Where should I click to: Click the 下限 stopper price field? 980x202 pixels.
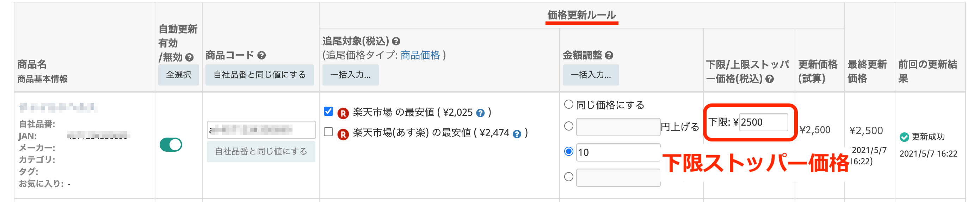click(x=763, y=122)
